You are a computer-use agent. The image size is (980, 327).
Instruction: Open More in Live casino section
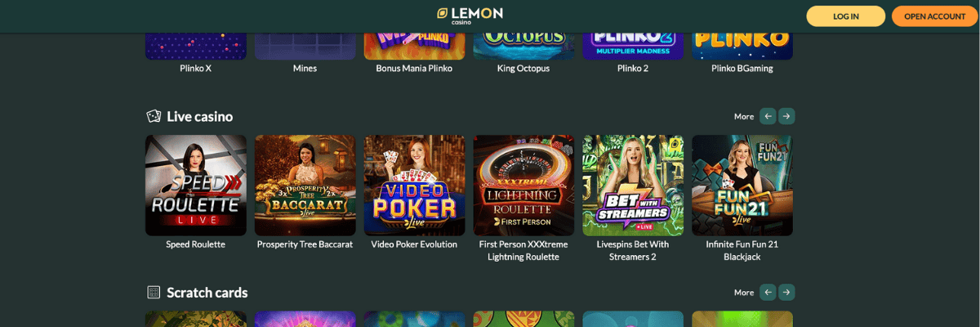click(744, 116)
